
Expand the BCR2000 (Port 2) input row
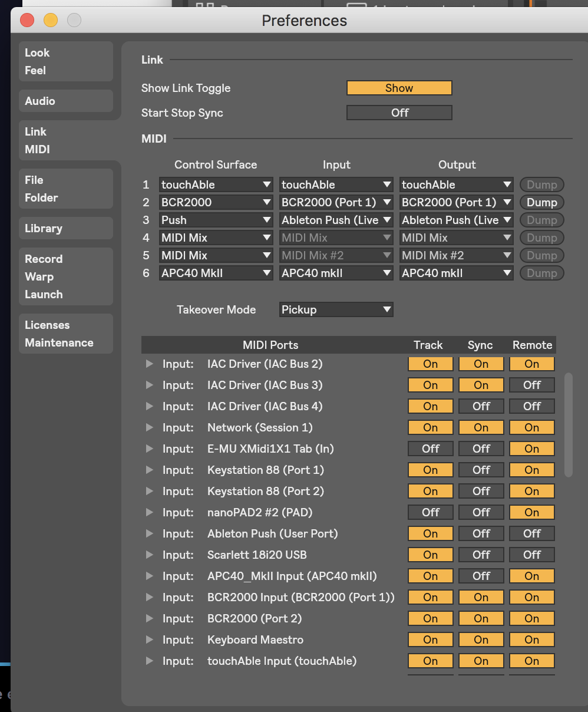[x=150, y=618]
